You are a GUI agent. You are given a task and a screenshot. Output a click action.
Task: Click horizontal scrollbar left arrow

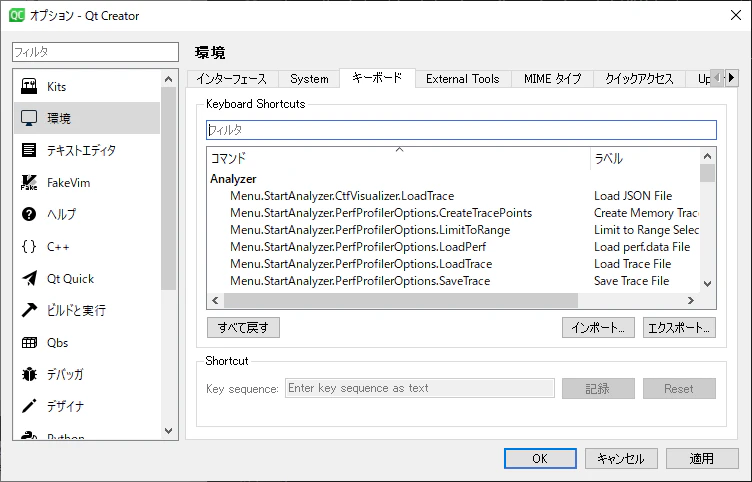pyautogui.click(x=215, y=300)
